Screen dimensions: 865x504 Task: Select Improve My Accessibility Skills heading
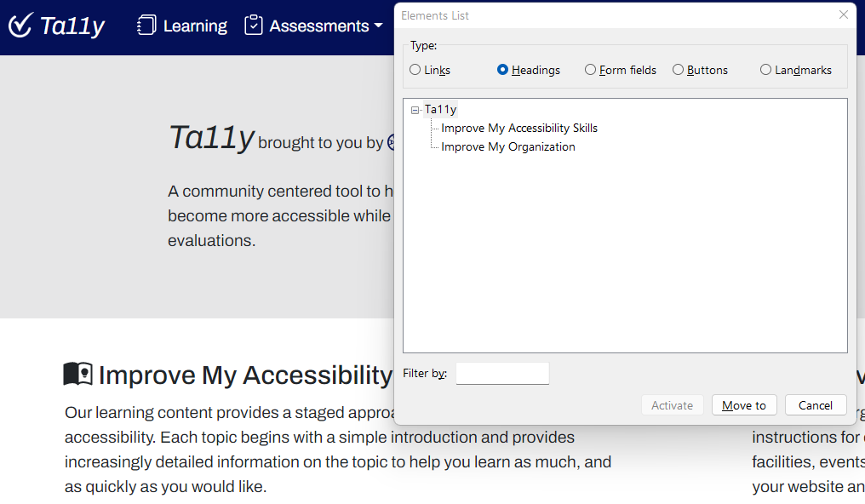(x=518, y=128)
